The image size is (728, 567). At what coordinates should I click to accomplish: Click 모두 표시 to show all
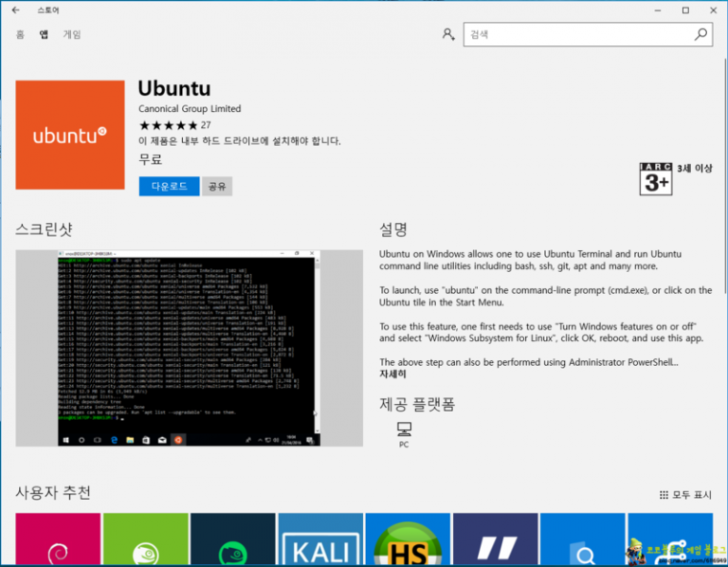(692, 495)
